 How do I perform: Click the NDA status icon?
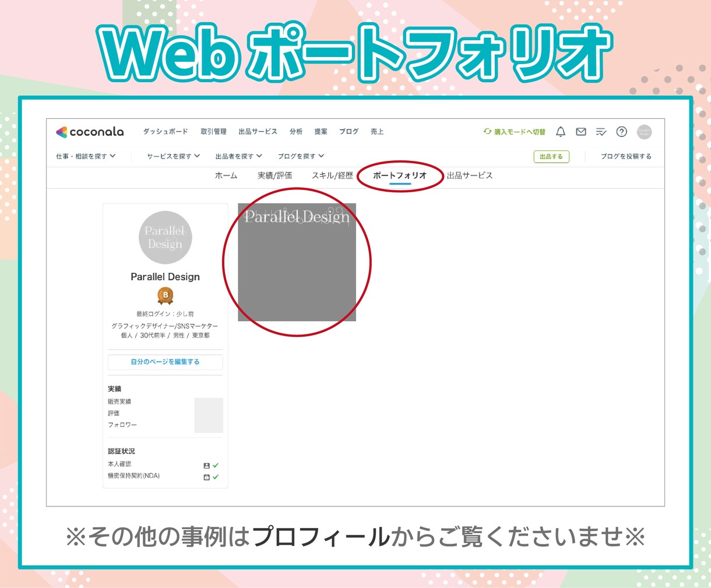206,477
